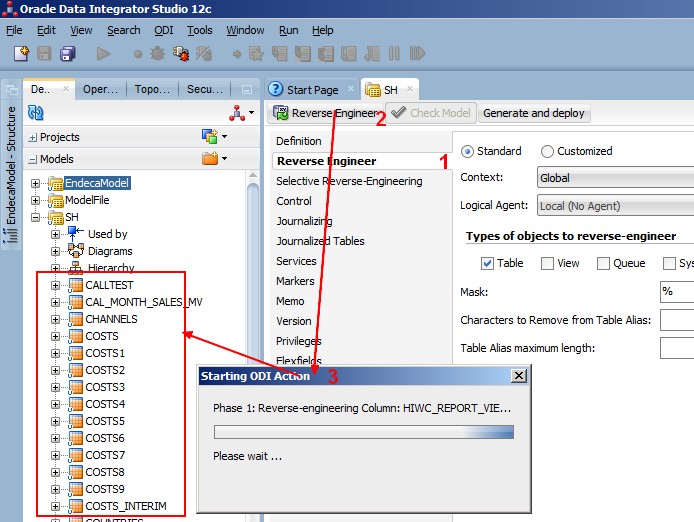Open Selective Reverse-Engineering section
The image size is (694, 522).
(x=349, y=181)
